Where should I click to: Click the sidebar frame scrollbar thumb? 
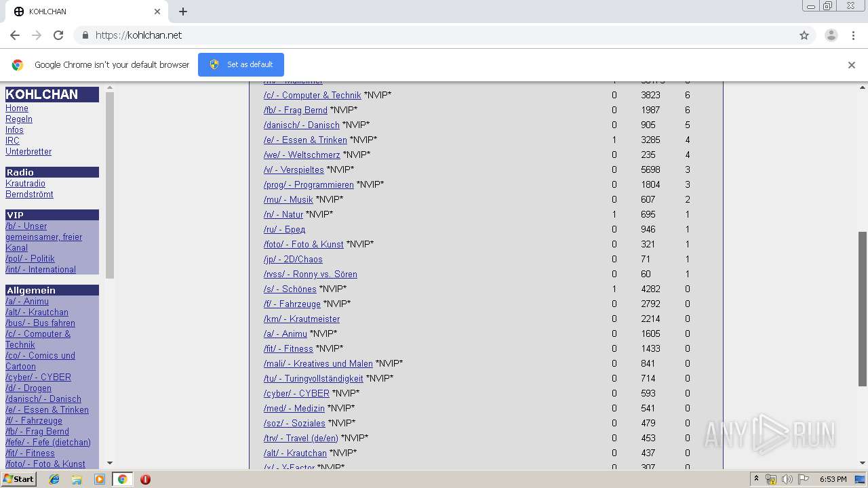[x=110, y=185]
